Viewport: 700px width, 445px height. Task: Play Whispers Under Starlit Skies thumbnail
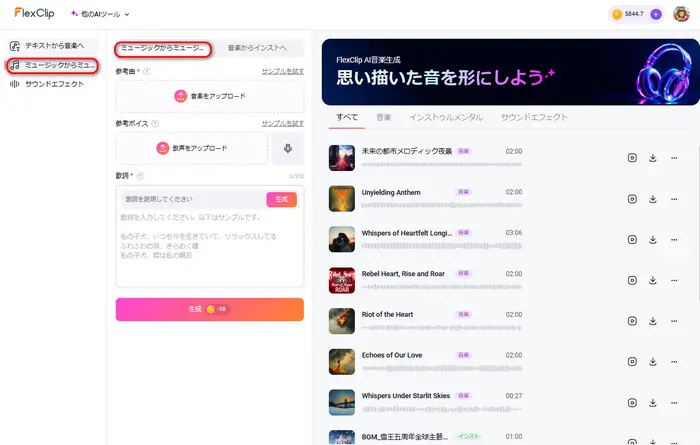(342, 403)
